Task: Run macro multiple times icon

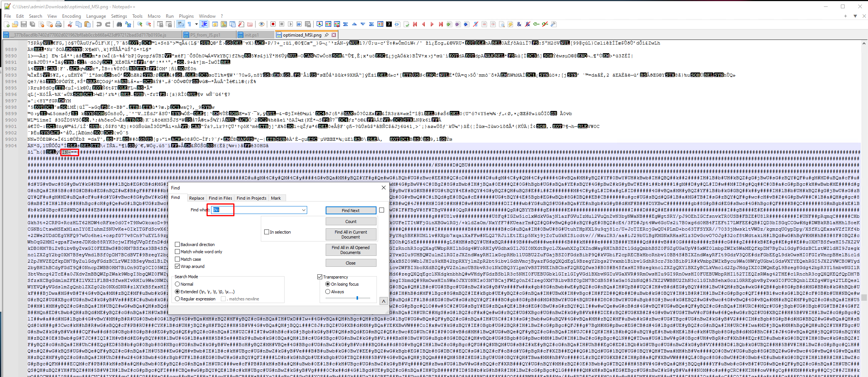Action: [299, 24]
